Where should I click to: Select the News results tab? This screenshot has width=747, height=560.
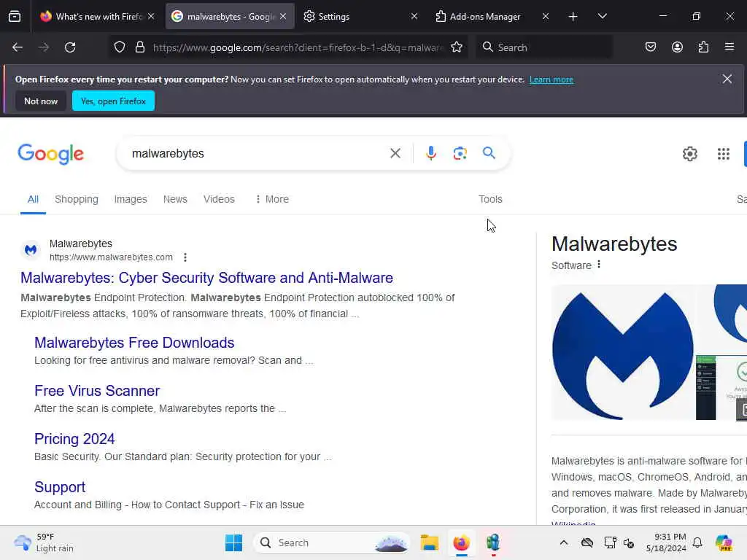click(x=175, y=199)
